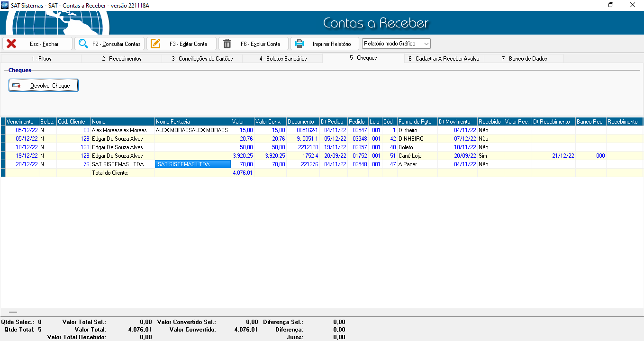Click the trash can Excluir Conta icon
The height and width of the screenshot is (341, 644).
[x=227, y=44]
